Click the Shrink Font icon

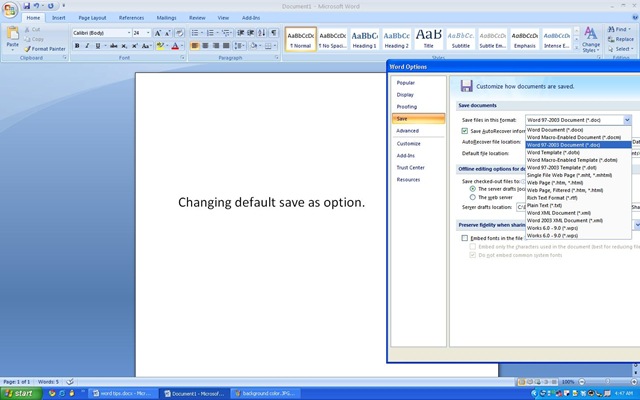[167, 33]
